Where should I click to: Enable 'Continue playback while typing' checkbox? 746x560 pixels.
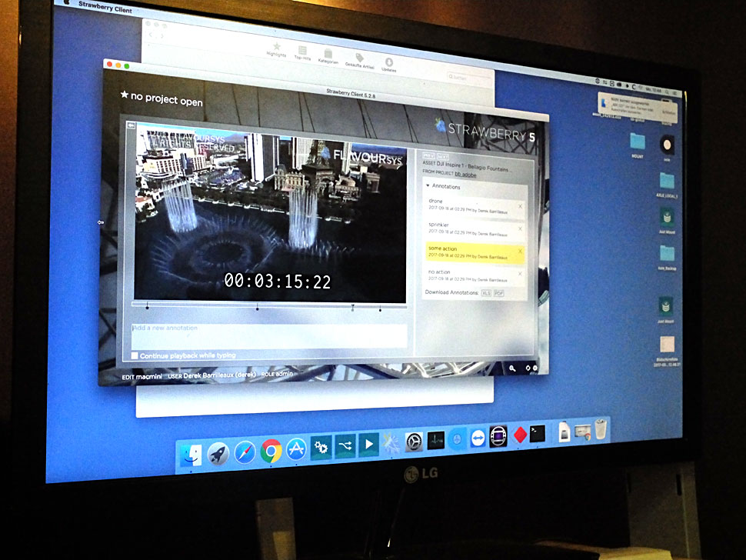point(135,355)
